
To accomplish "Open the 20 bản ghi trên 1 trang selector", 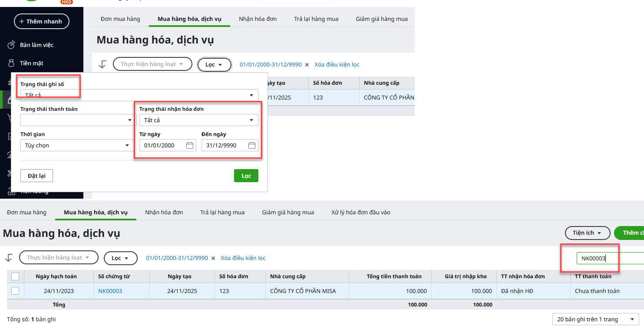I will (x=595, y=320).
